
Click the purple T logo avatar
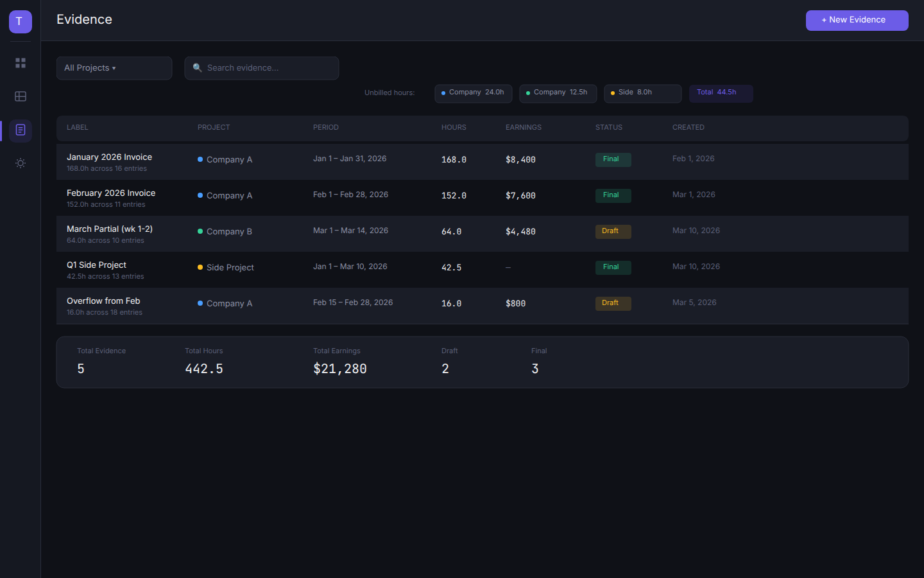[20, 21]
